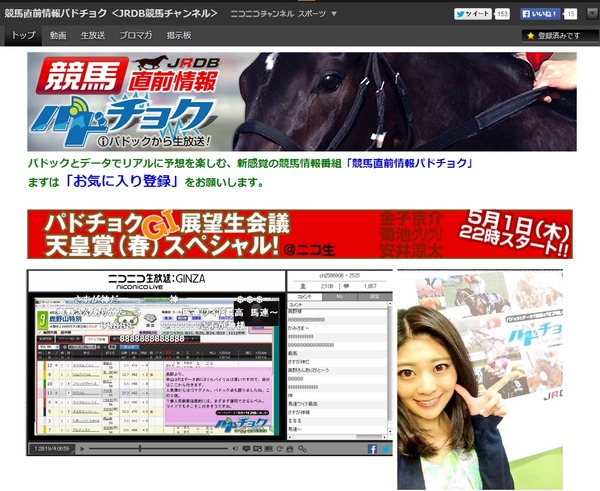Mute the player via speaker icon
Image resolution: width=600 pixels, height=491 pixels.
(235, 449)
